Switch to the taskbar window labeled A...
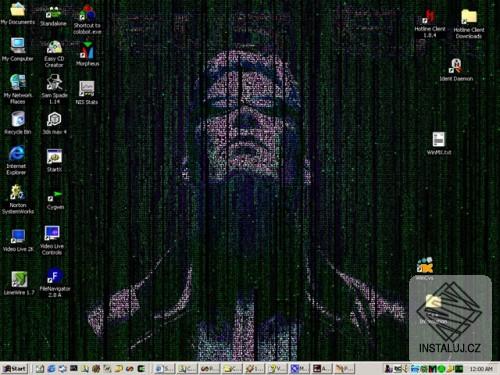Screen dimensions: 500x375 click(x=322, y=368)
